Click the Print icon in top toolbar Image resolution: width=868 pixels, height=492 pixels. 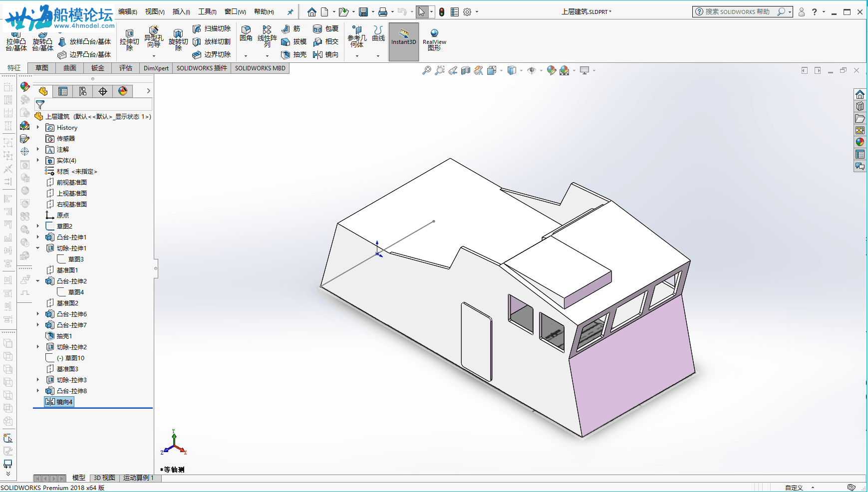click(x=383, y=12)
